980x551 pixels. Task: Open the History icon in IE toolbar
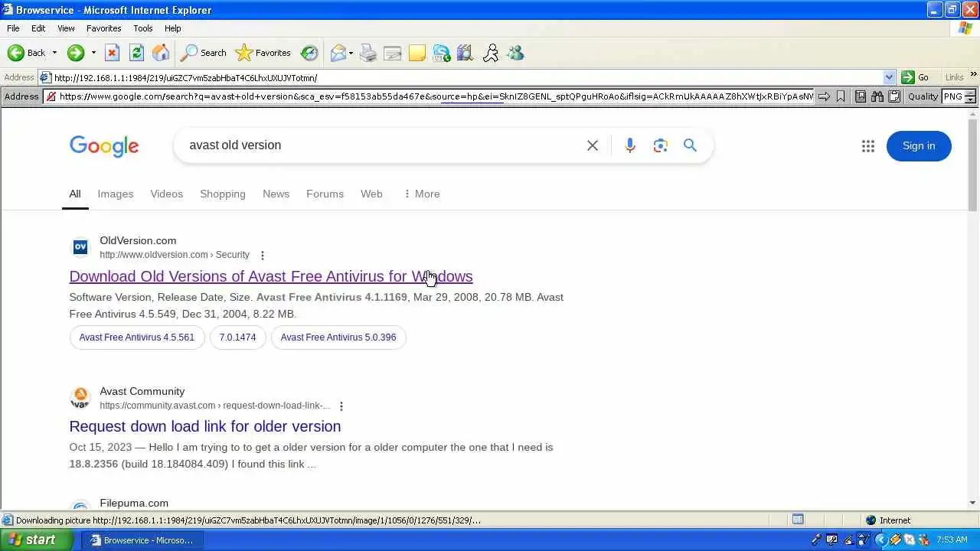tap(309, 53)
